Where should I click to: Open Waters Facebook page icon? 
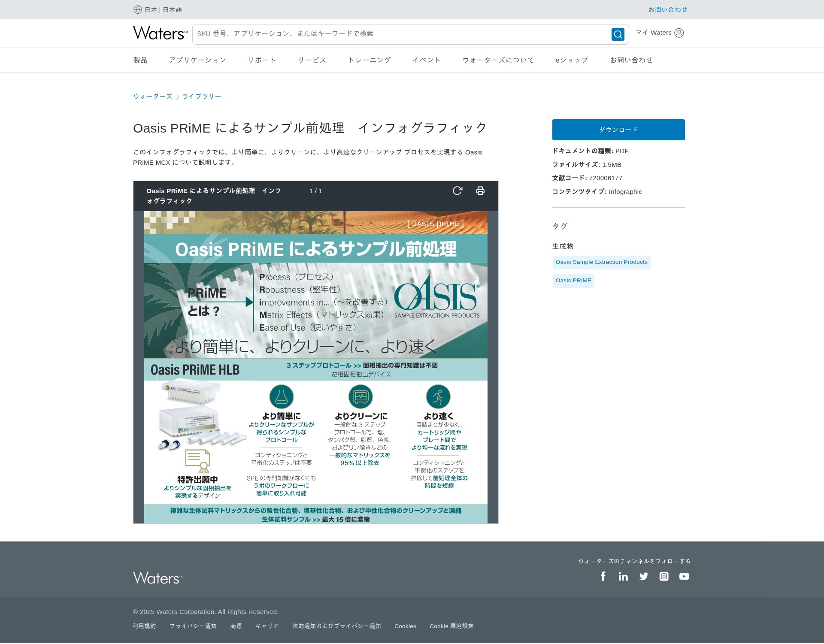(603, 576)
